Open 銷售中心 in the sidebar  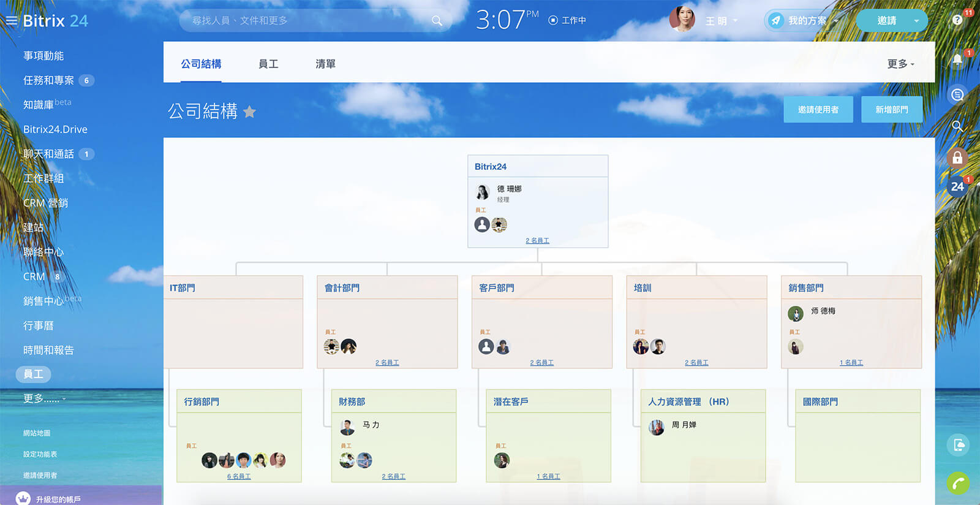(43, 301)
